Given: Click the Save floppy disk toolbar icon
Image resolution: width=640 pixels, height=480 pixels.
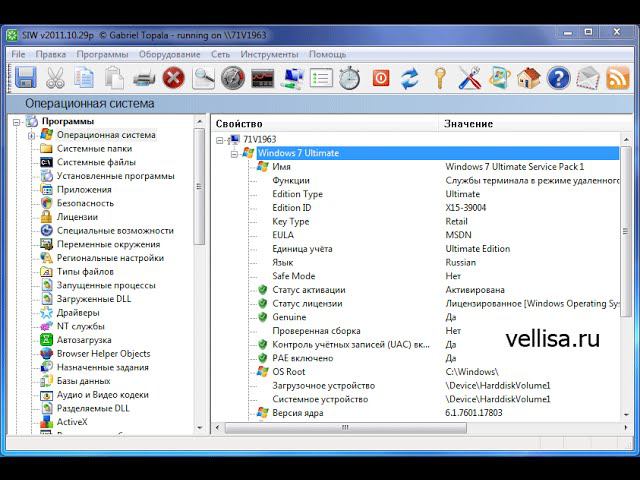Looking at the screenshot, I should [26, 77].
